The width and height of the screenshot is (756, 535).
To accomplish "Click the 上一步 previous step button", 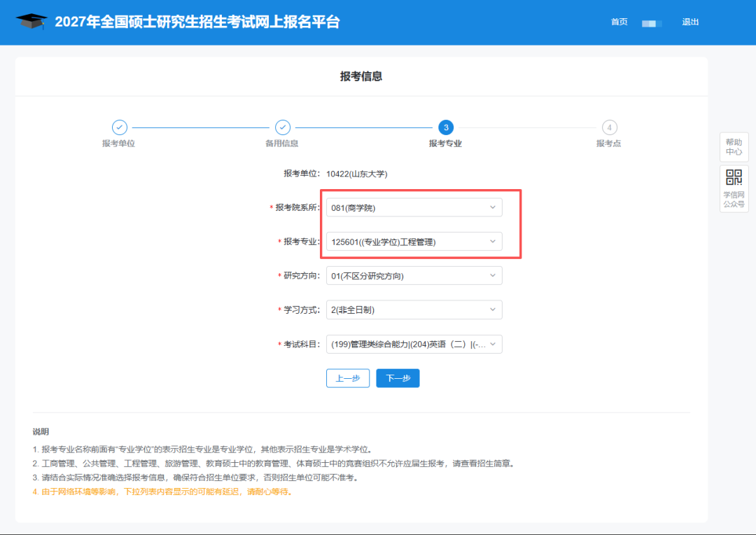I will [348, 378].
